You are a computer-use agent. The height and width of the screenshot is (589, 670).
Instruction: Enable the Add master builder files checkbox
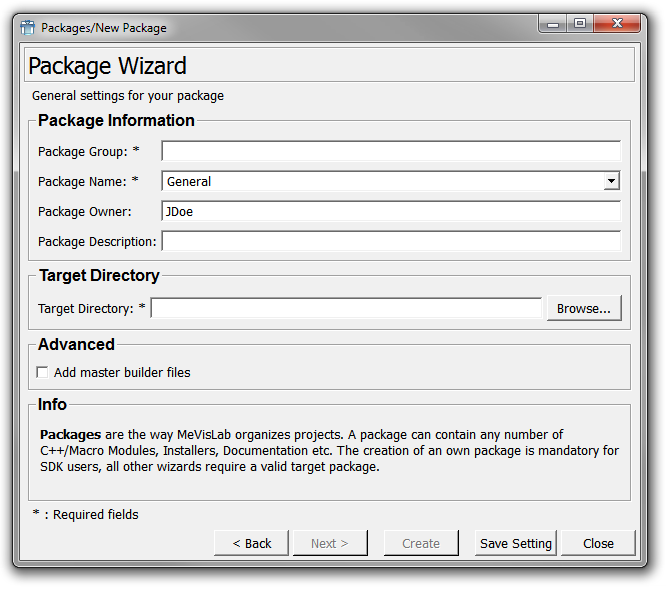tap(42, 372)
